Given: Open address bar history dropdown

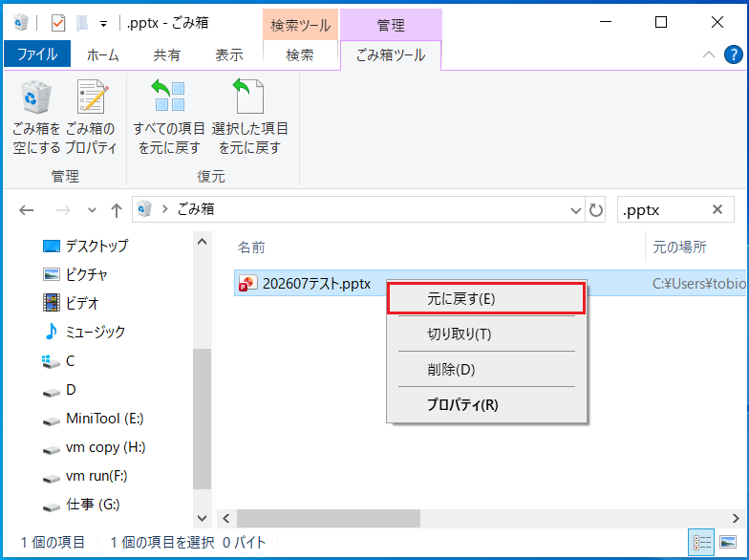Looking at the screenshot, I should pos(576,210).
